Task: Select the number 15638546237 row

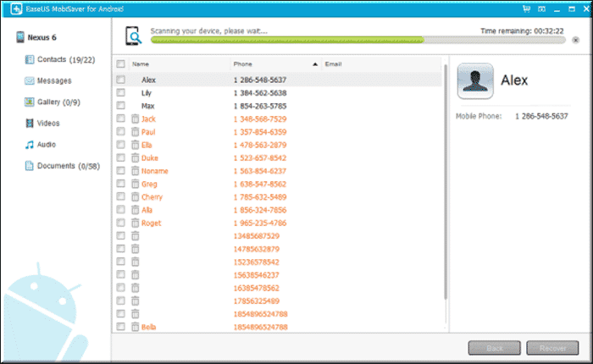Action: pos(257,275)
